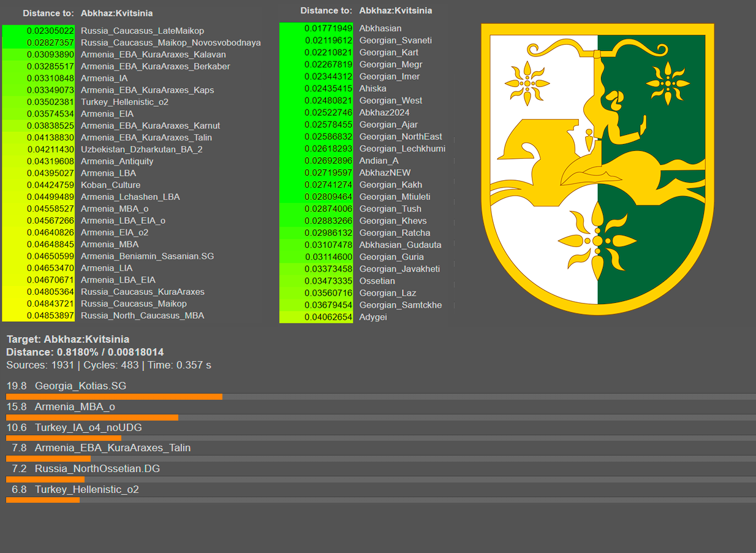
Task: Click the small star on the green half
Action: coord(668,83)
